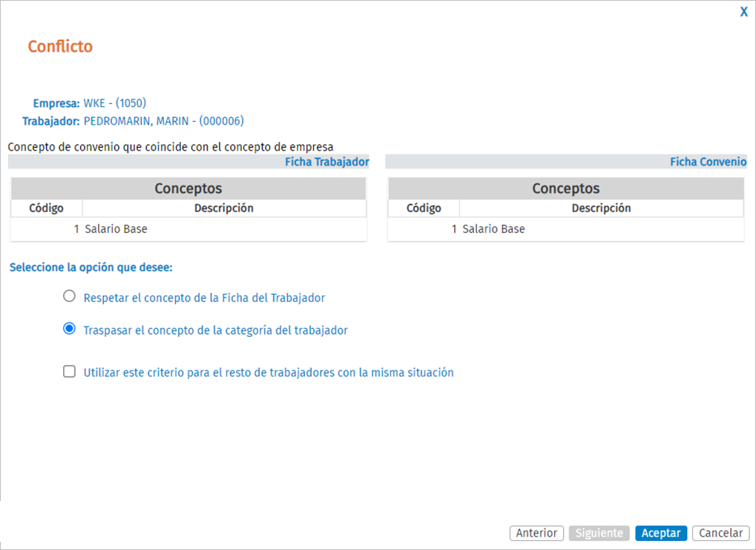This screenshot has width=756, height=550.
Task: Cancel the dialog with Cancelar
Action: pyautogui.click(x=721, y=533)
